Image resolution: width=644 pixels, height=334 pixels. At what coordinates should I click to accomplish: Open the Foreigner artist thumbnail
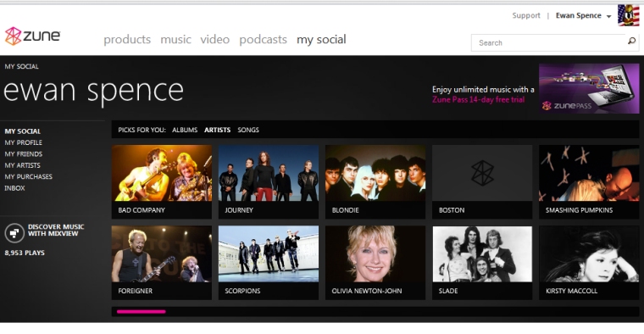pyautogui.click(x=162, y=253)
